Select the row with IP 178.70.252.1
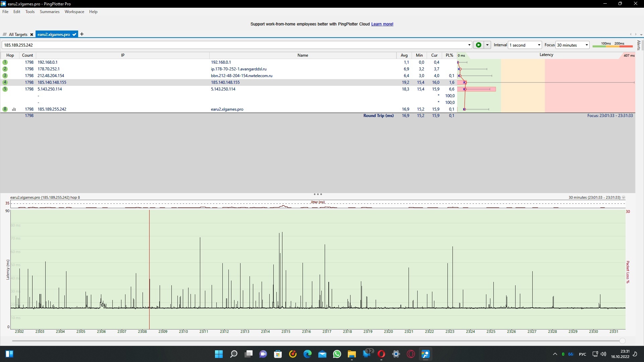The image size is (644, 362). click(228, 69)
